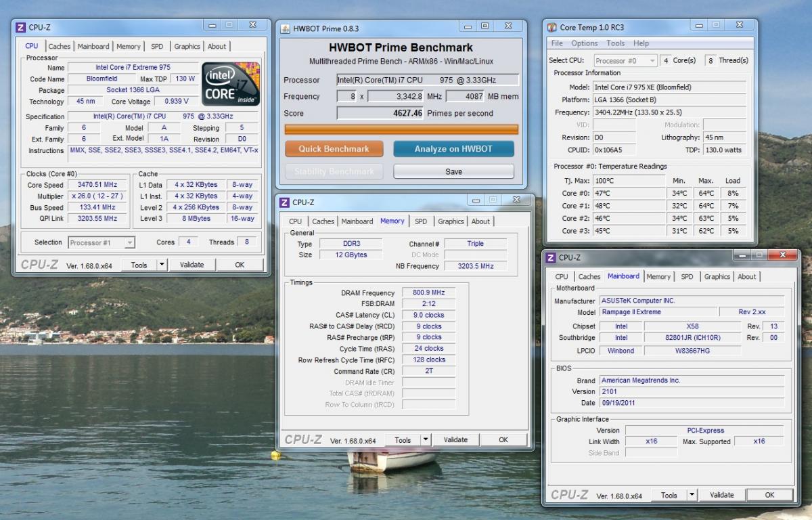Viewport: 812px width, 520px height.
Task: Open Core Temp File menu
Action: pyautogui.click(x=557, y=43)
